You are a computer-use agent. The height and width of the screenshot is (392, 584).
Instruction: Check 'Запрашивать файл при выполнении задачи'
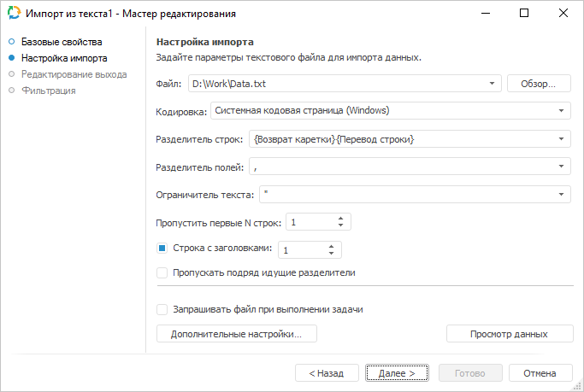coord(162,309)
